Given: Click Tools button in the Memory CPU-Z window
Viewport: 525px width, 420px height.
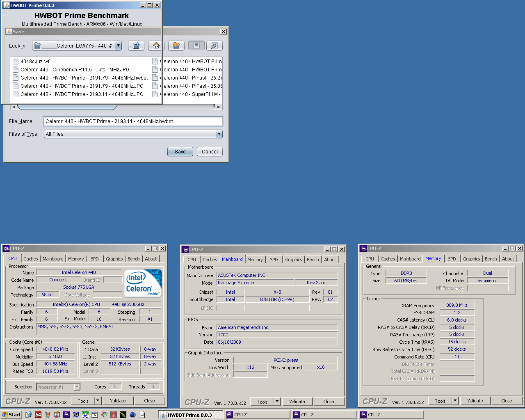Looking at the screenshot, I should (x=441, y=401).
